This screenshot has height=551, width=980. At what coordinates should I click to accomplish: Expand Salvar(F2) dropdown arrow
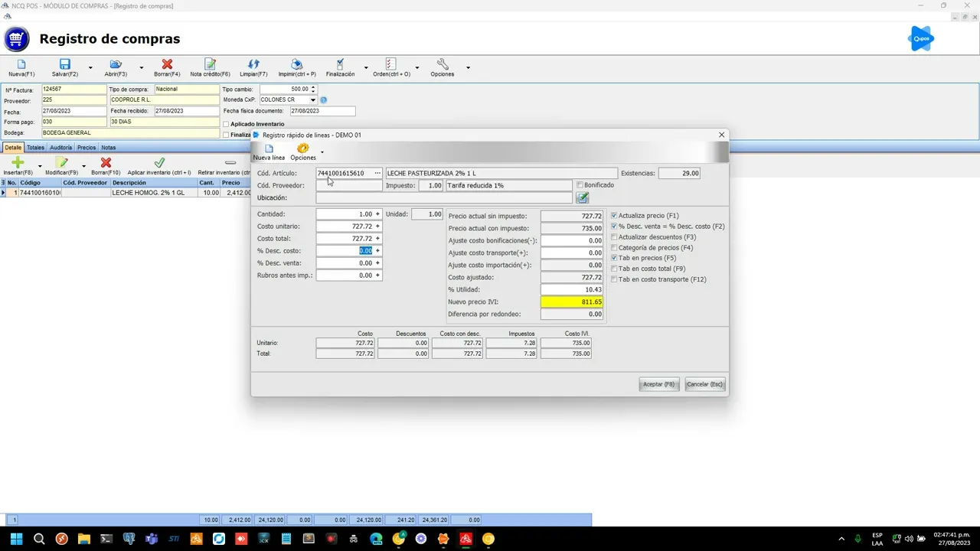coord(90,68)
